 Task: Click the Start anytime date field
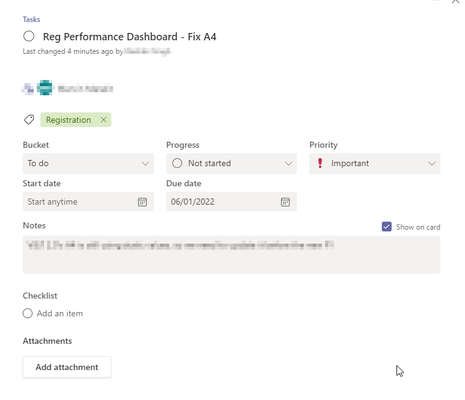point(88,202)
